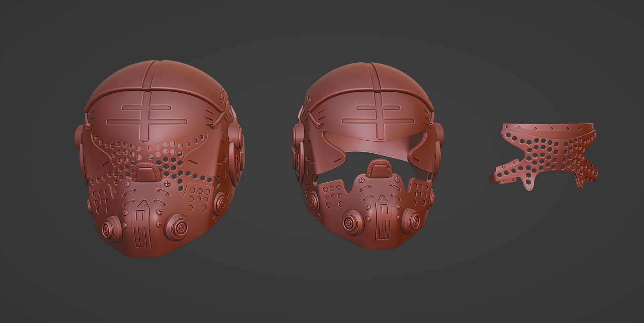Select the riveted top rim of detached visor
Screen dimensions: 644x323
click(x=548, y=127)
